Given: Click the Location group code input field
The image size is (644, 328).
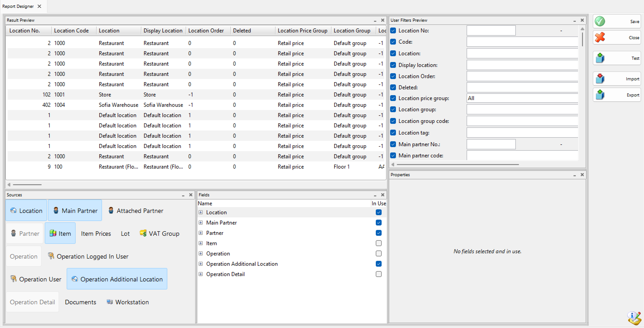Looking at the screenshot, I should pyautogui.click(x=522, y=121).
